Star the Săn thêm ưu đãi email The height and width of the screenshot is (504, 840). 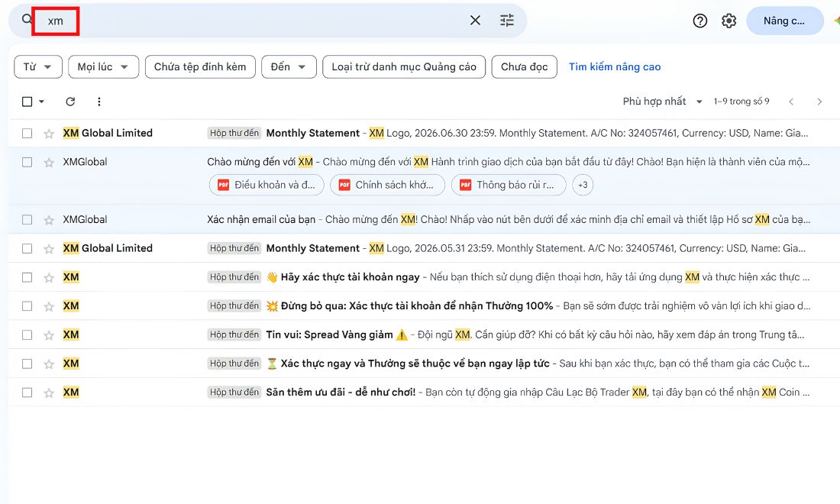click(49, 393)
